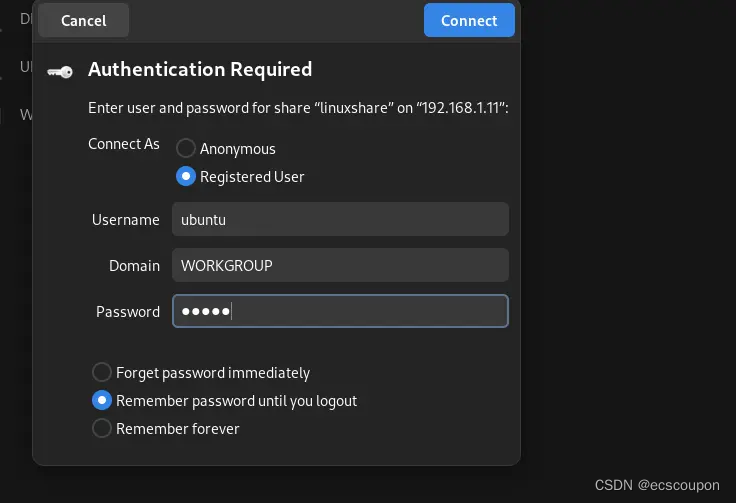Select Forget password immediately

pyautogui.click(x=102, y=372)
